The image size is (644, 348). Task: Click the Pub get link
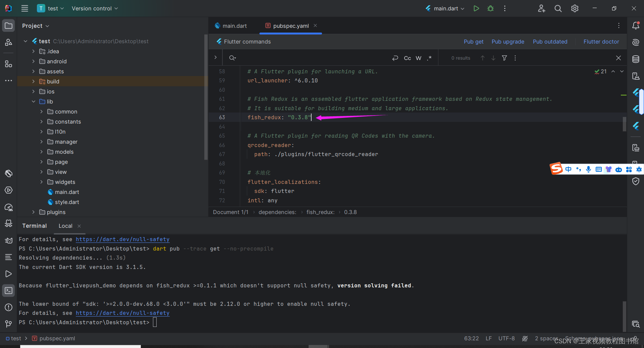pos(473,42)
